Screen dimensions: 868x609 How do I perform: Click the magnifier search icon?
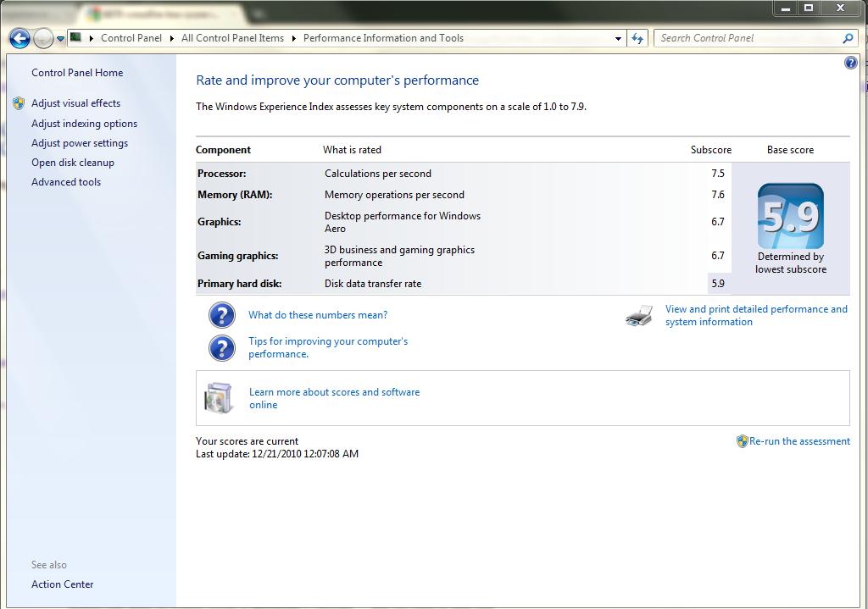[848, 38]
